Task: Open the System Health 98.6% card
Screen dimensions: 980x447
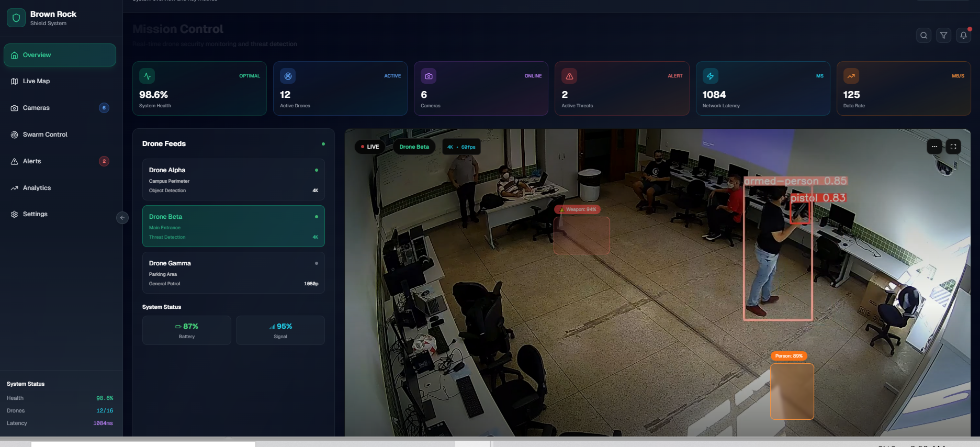Action: (199, 88)
